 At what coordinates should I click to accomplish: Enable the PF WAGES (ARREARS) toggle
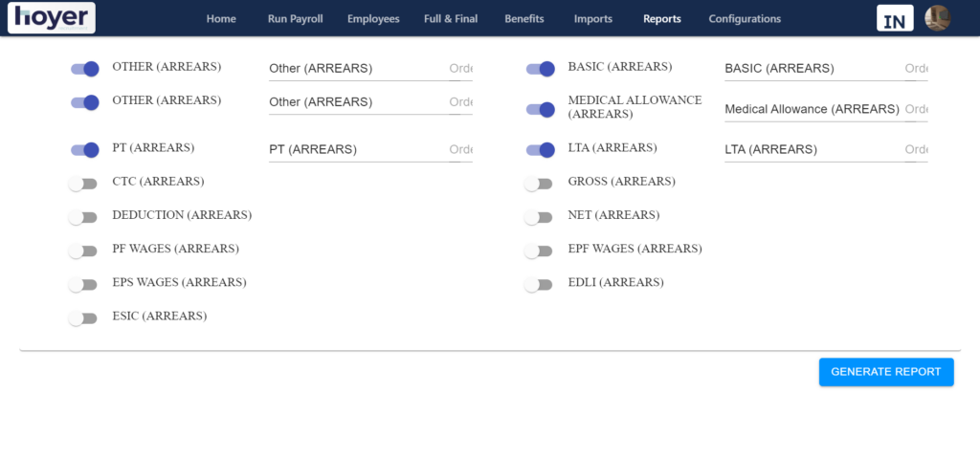82,251
